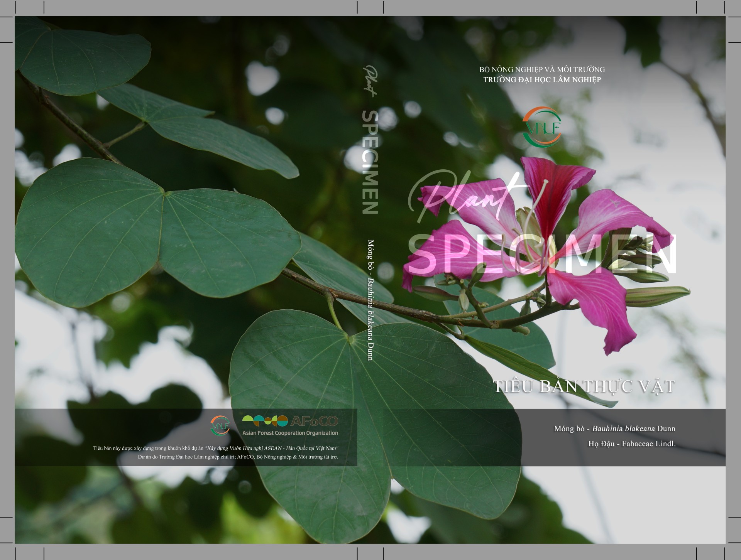Click the small VNUF logo beside AFoCO

point(220,425)
